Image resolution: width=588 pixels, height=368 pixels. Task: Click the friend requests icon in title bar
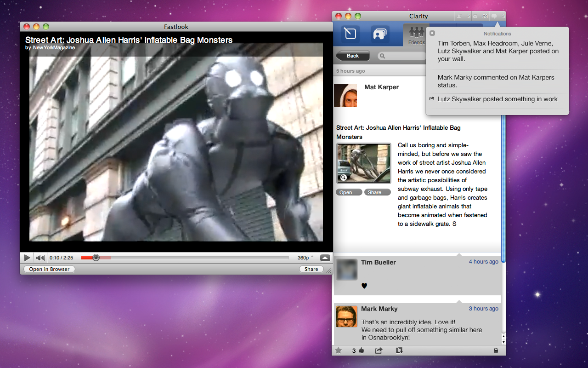click(460, 16)
